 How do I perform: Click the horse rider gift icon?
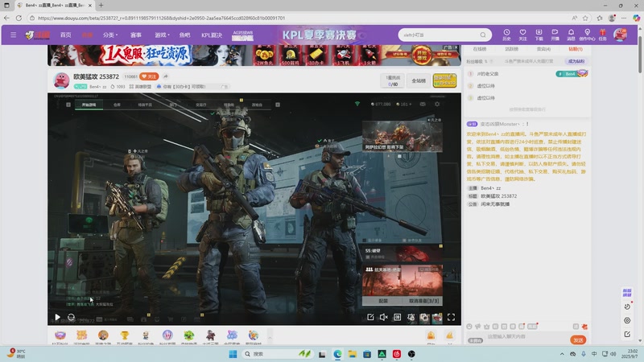pos(210,335)
